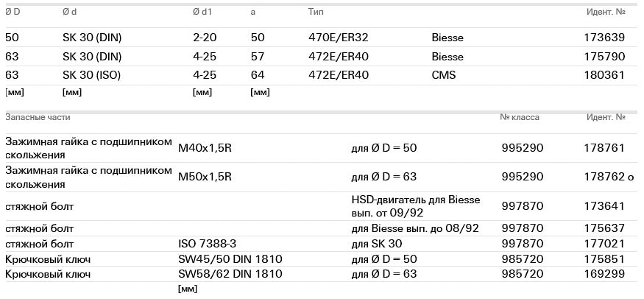Select thread size M50x1,5R
The height and width of the screenshot is (299, 644).
pyautogui.click(x=205, y=177)
